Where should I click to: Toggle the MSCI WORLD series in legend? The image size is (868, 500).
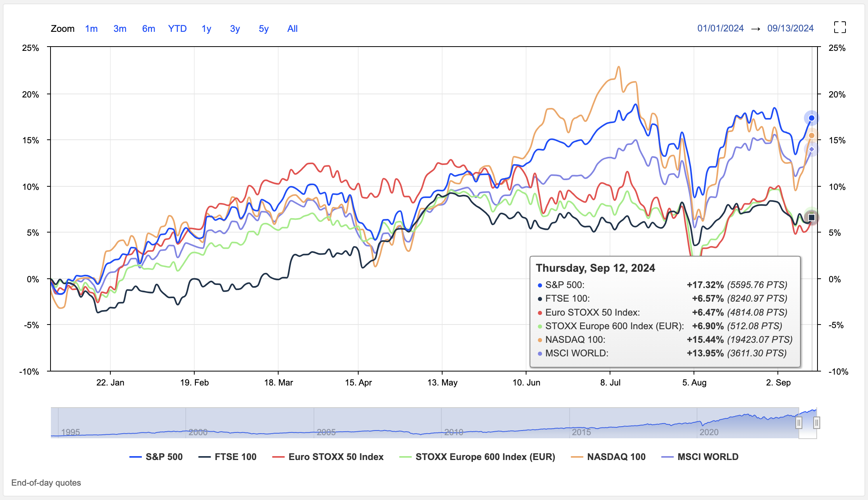coord(700,457)
